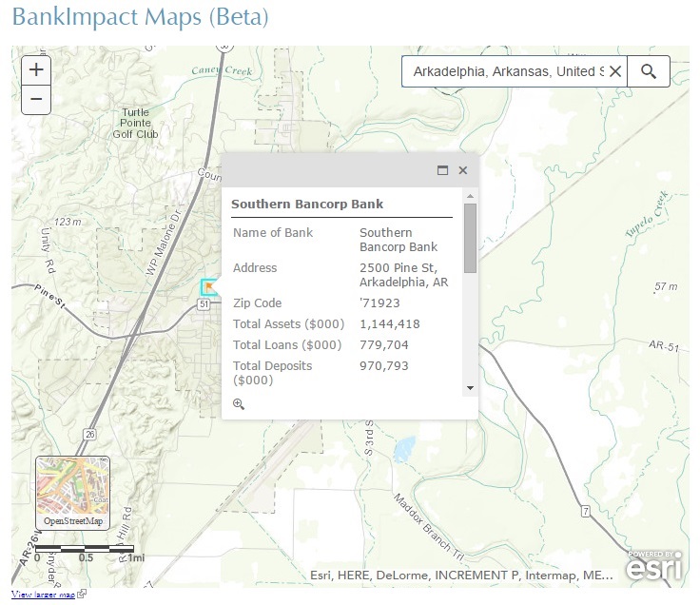
Task: Zoom out the map with minus button
Action: (x=36, y=99)
